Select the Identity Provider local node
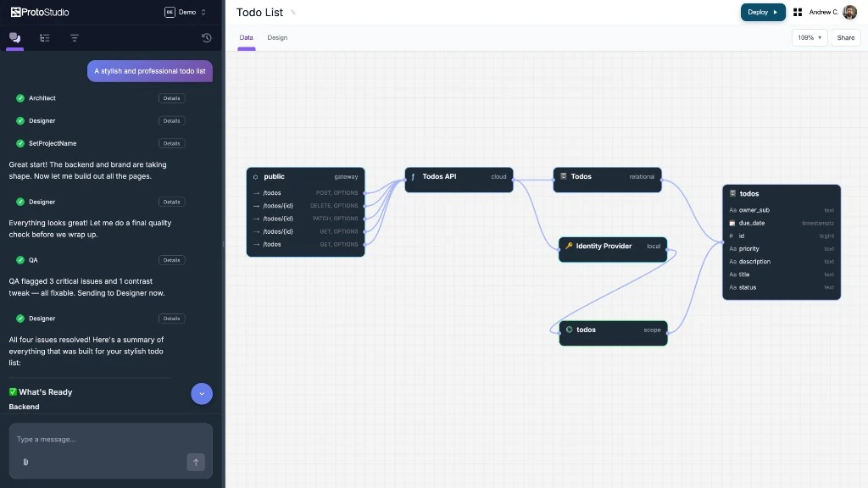The width and height of the screenshot is (868, 488). [x=613, y=250]
